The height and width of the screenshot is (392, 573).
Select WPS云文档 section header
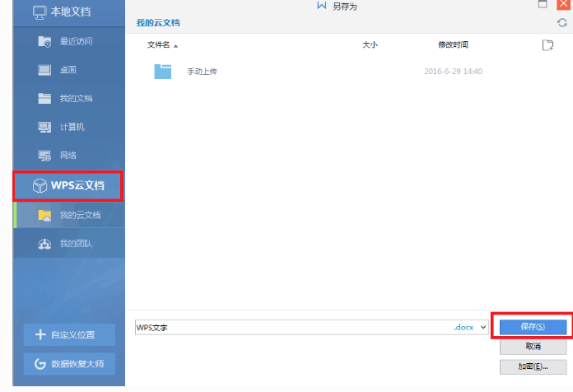pyautogui.click(x=68, y=186)
